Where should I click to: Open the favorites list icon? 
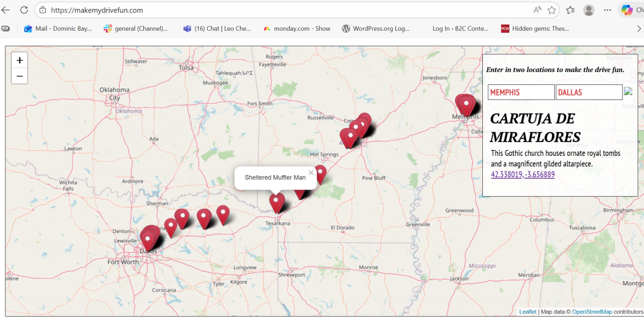pos(570,10)
